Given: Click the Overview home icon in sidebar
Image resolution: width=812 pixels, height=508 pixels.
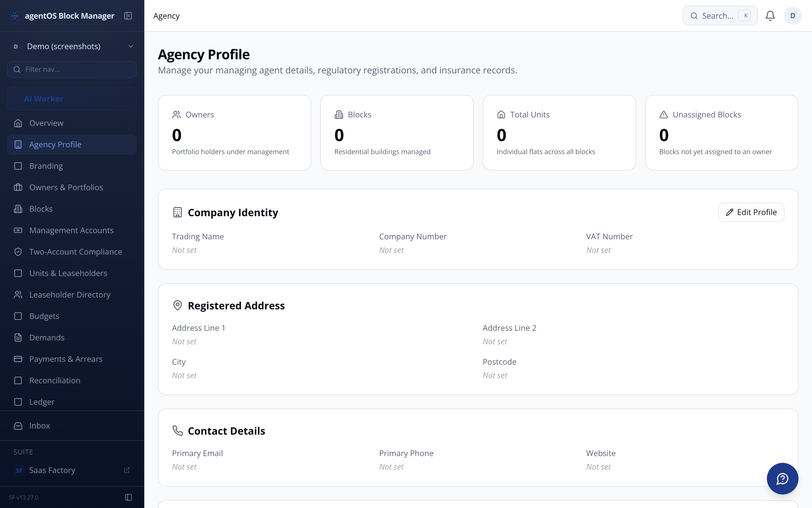Looking at the screenshot, I should (x=18, y=123).
